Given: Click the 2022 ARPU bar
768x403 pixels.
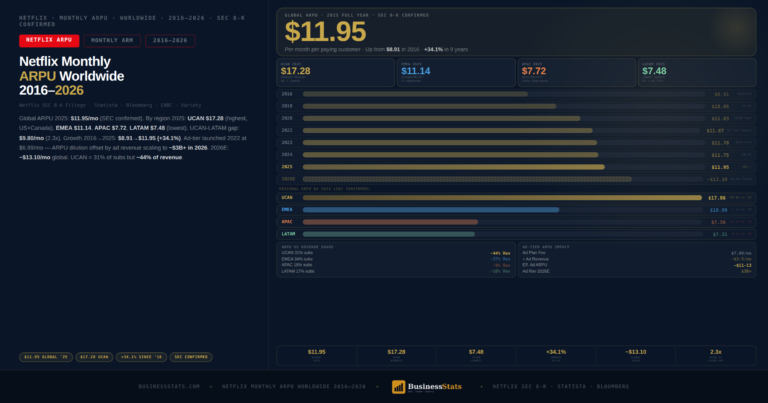Looking at the screenshot, I should (448, 131).
